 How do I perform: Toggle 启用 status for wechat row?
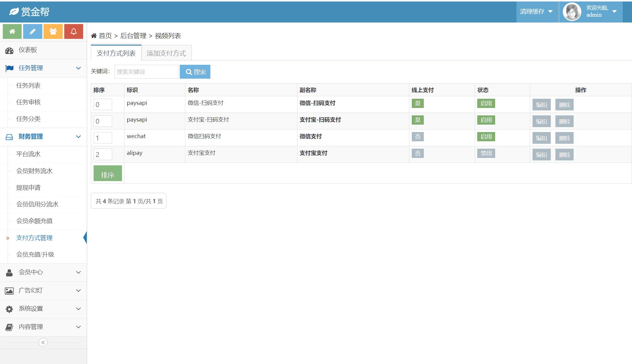(486, 137)
